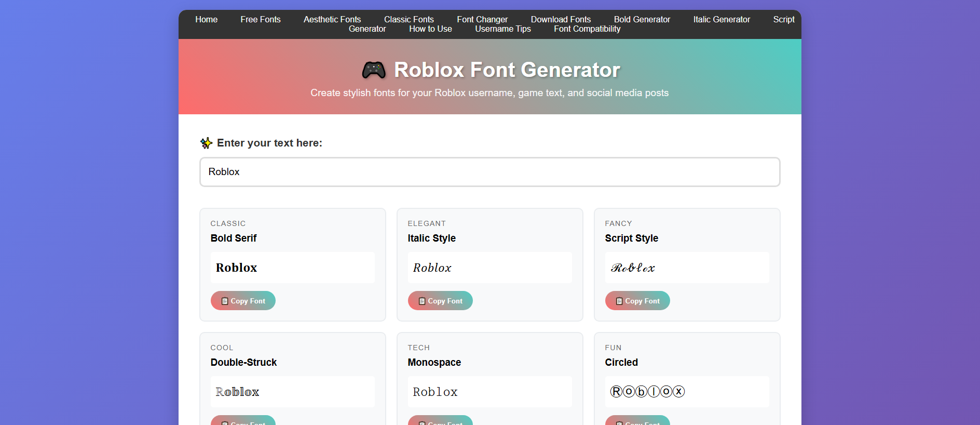Click the 'Enter your text here:' label

click(269, 143)
